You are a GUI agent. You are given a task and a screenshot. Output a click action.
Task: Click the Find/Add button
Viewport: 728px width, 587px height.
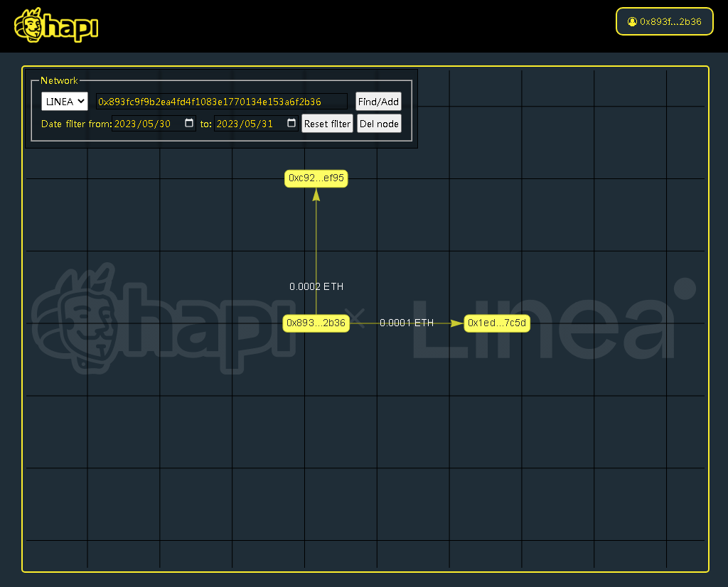[378, 101]
